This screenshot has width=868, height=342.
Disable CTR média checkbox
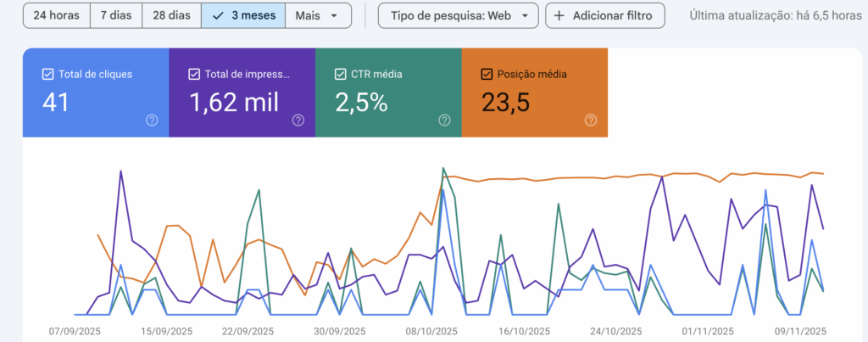[x=341, y=74]
